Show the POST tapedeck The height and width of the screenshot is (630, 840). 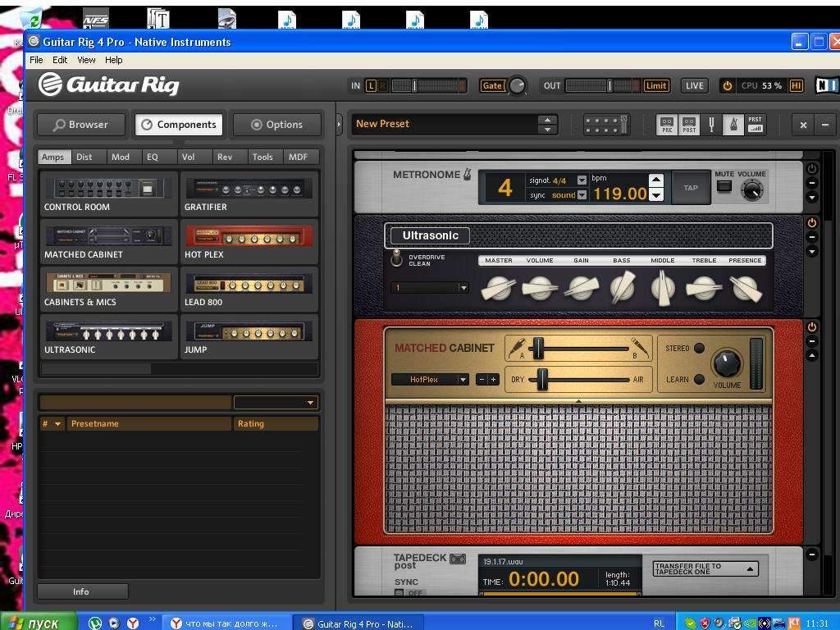coord(689,125)
